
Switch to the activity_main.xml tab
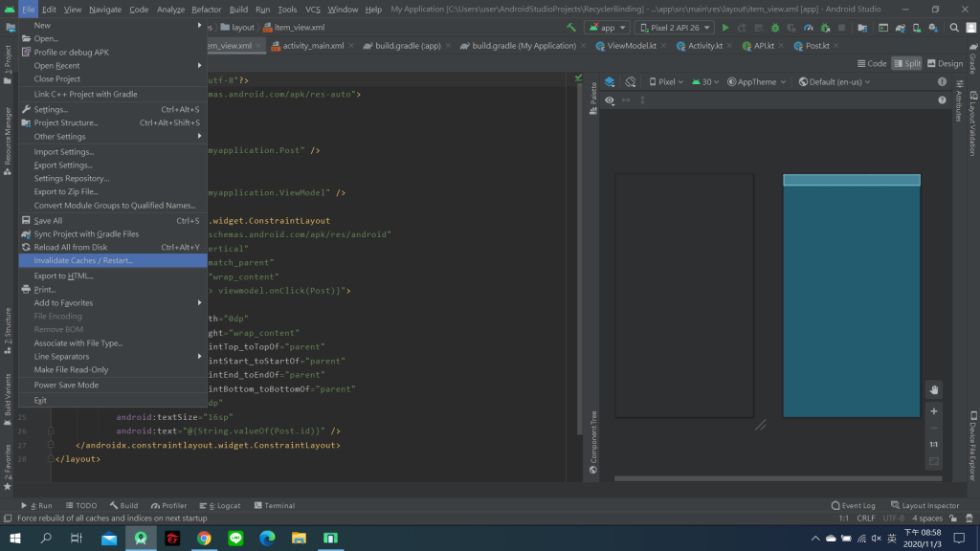(313, 46)
